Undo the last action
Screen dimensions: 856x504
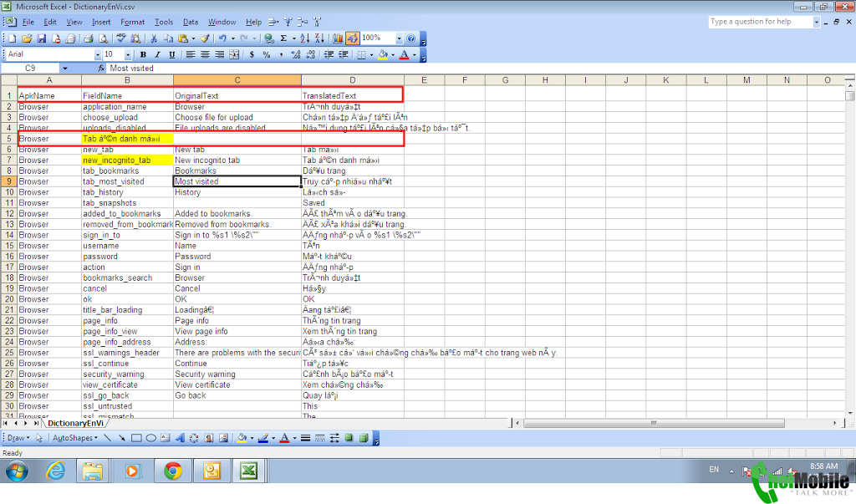[222, 38]
